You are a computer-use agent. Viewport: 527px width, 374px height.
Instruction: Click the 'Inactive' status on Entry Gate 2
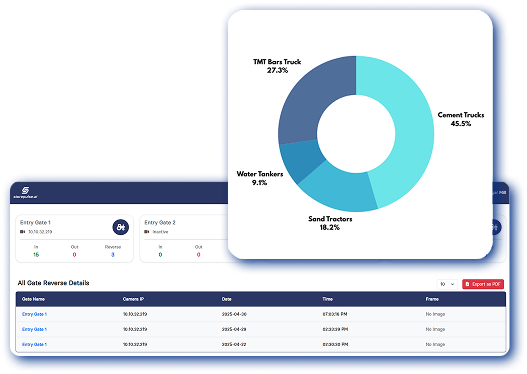tap(160, 232)
